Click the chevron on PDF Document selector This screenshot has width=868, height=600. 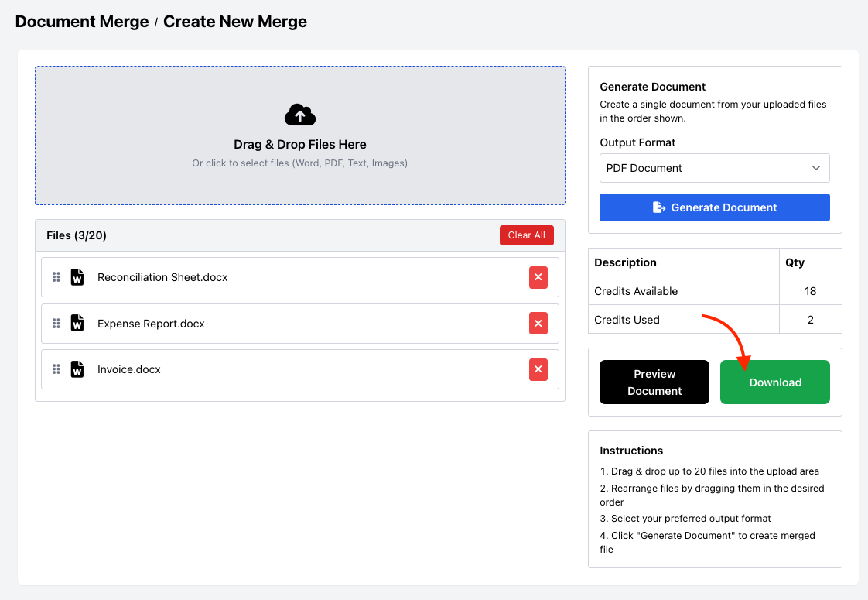click(816, 168)
